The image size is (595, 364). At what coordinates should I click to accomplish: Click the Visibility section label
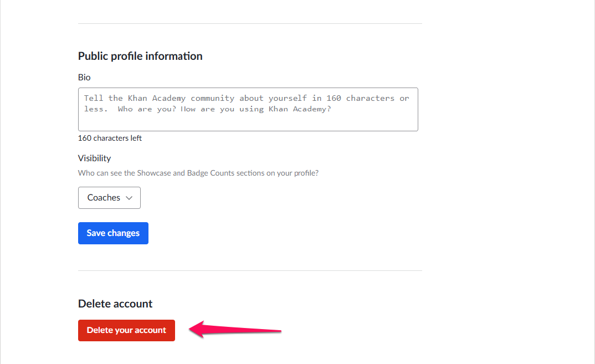click(95, 158)
